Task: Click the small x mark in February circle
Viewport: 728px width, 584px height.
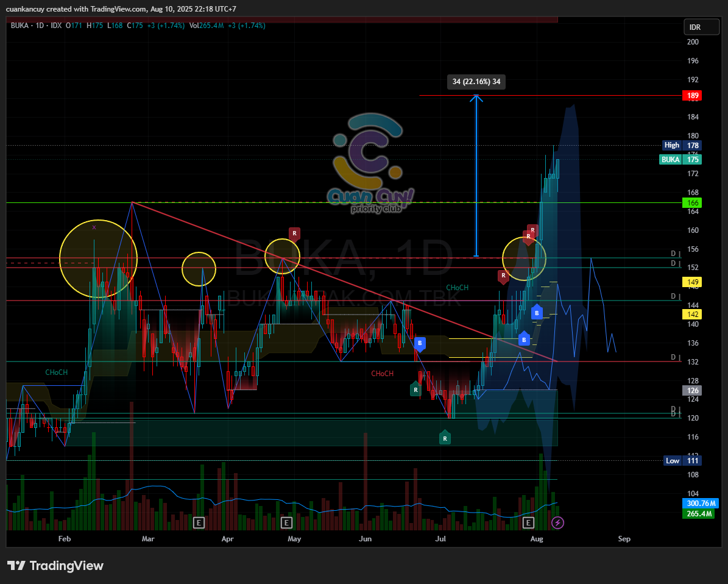Action: coord(94,227)
